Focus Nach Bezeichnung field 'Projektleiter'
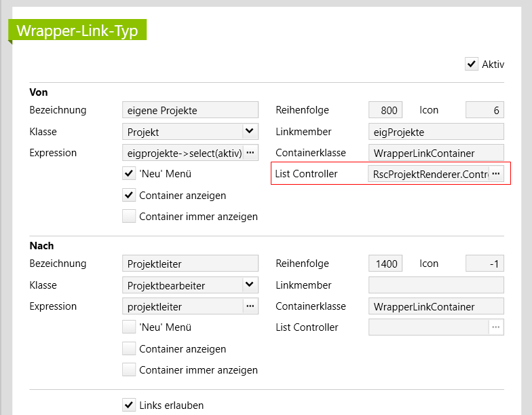This screenshot has height=415, width=532. coord(190,264)
